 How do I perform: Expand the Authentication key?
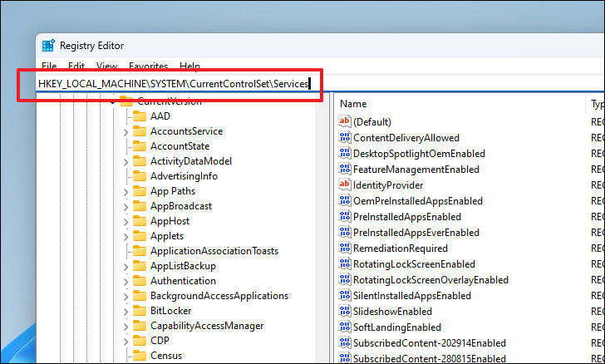coord(125,283)
